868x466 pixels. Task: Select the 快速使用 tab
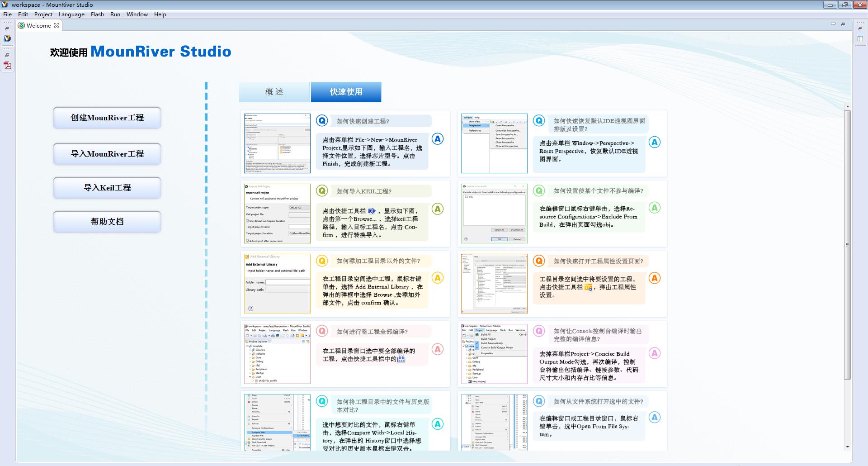click(346, 92)
